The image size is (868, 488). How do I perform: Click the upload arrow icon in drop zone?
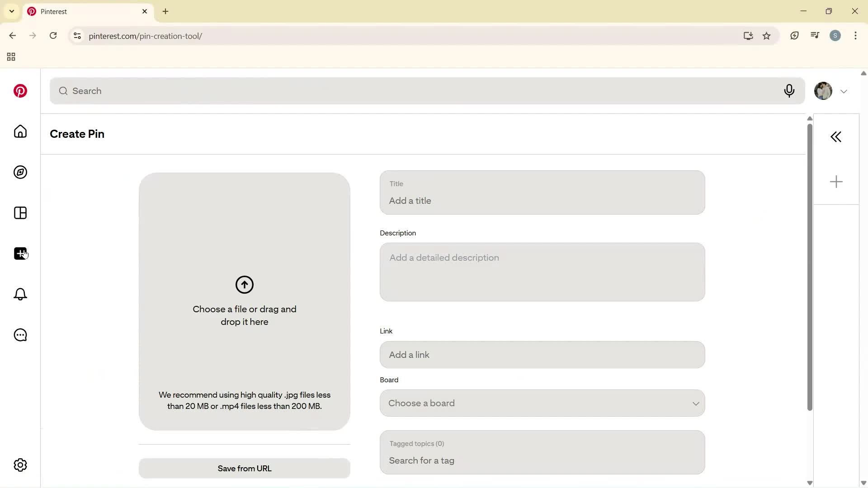point(244,285)
